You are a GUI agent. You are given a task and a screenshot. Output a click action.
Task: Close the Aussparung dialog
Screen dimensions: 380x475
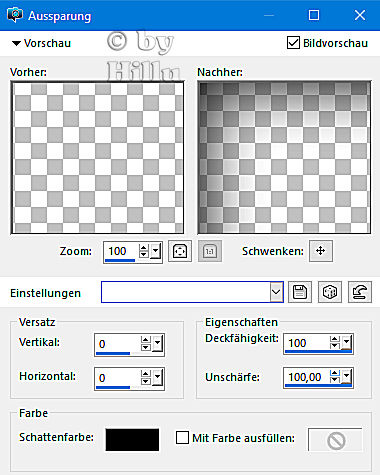point(360,15)
